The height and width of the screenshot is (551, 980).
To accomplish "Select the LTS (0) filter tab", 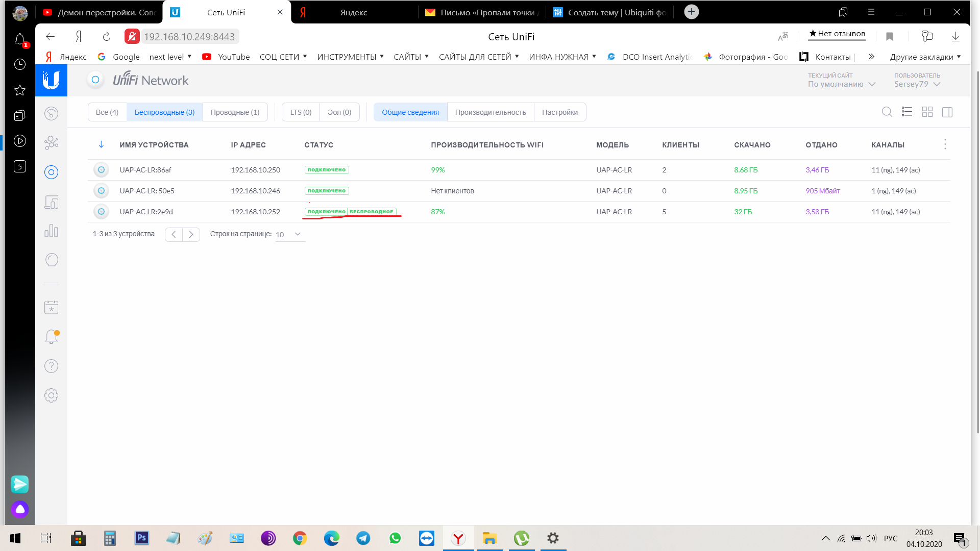I will point(301,112).
